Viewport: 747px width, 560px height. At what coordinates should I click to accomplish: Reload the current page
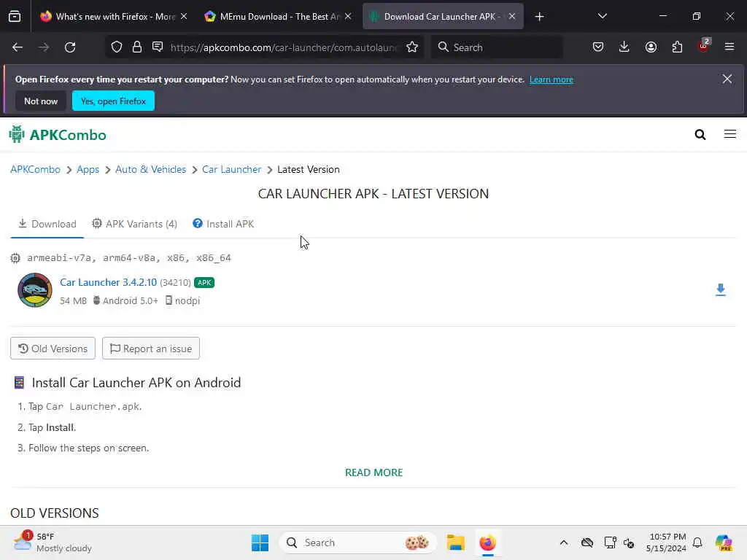(70, 47)
